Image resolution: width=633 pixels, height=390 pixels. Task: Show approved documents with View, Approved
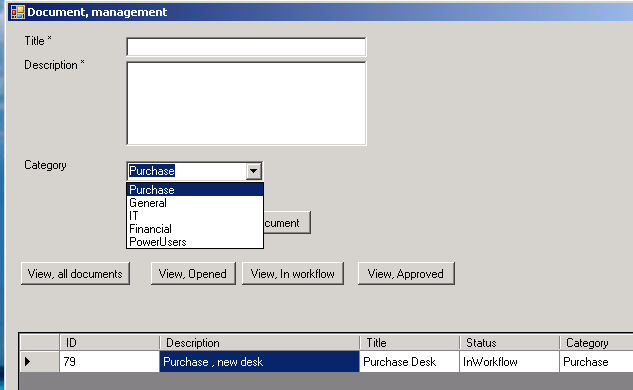(x=406, y=274)
